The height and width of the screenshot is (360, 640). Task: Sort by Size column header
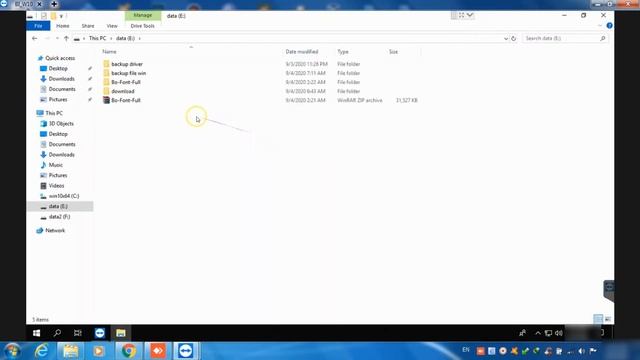point(393,52)
